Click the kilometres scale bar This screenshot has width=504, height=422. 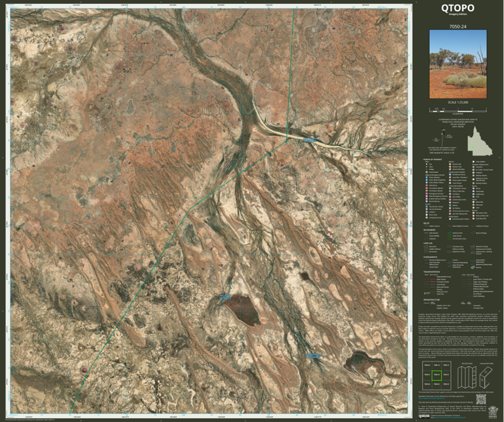coord(457,110)
